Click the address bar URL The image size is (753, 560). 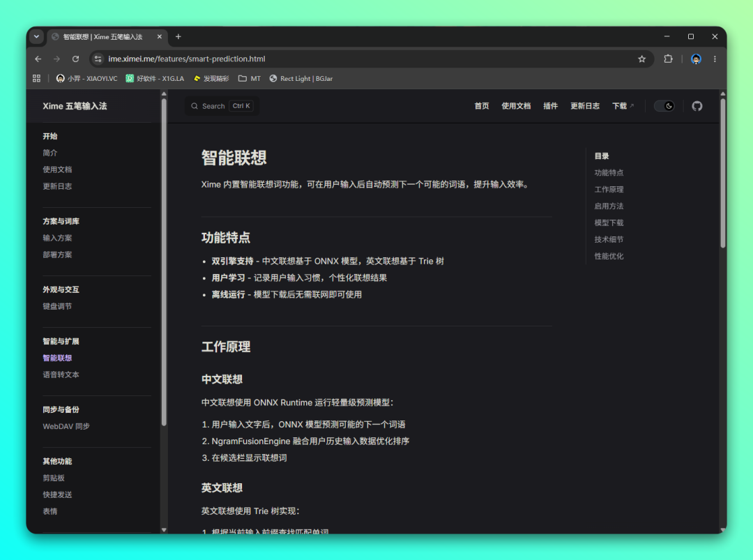(186, 59)
